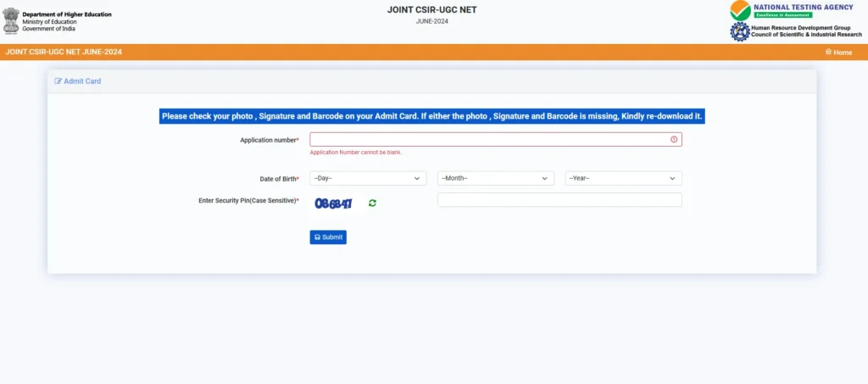Click the Department of Higher Education text

66,15
